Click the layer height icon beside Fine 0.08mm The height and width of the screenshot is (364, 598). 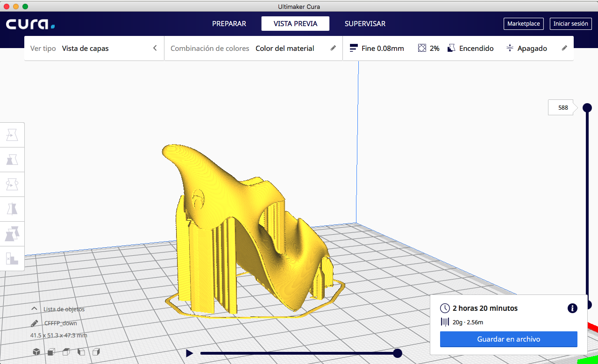354,48
